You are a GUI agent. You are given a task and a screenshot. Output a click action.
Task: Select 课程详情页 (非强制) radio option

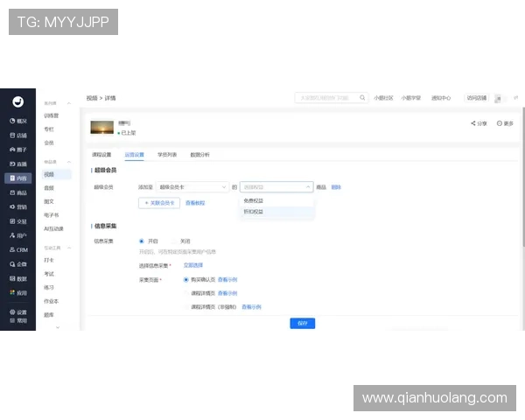pyautogui.click(x=185, y=307)
